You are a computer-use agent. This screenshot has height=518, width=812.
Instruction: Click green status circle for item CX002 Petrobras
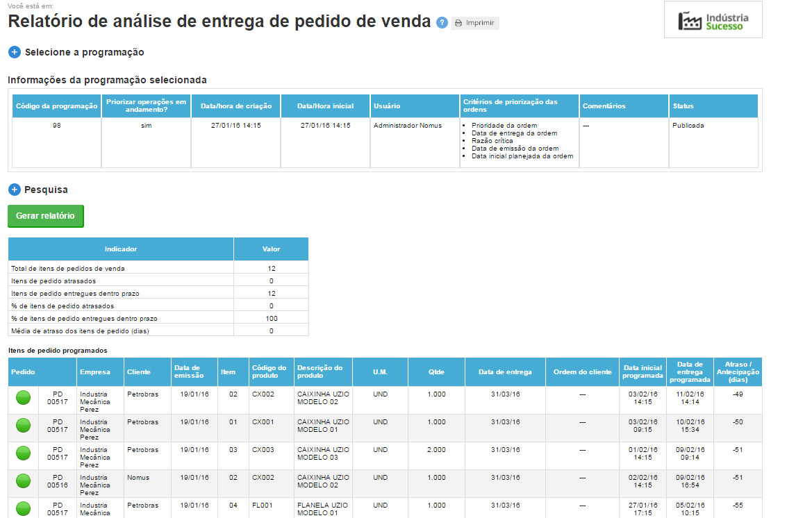24,398
